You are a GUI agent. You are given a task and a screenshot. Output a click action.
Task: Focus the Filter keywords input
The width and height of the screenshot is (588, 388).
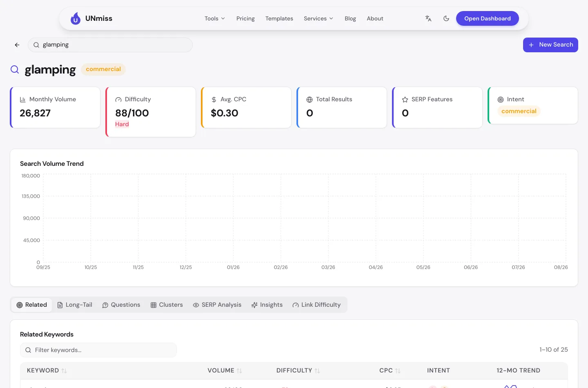point(98,350)
